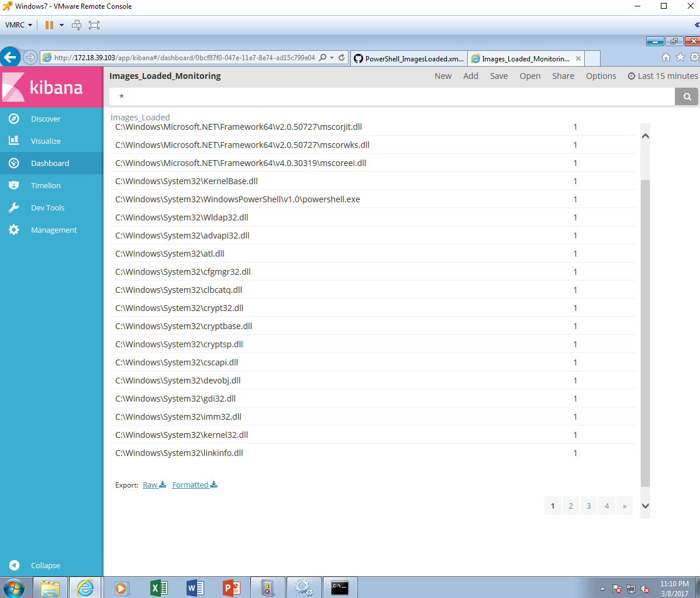Screen dimensions: 700x598
Task: Click the Kibana logo
Action: [x=51, y=88]
